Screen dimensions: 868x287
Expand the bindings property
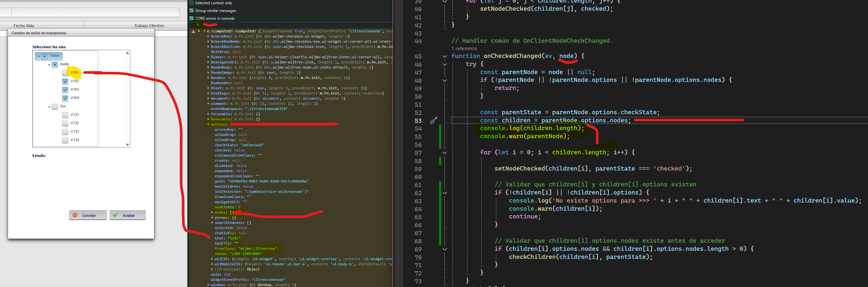(208, 93)
